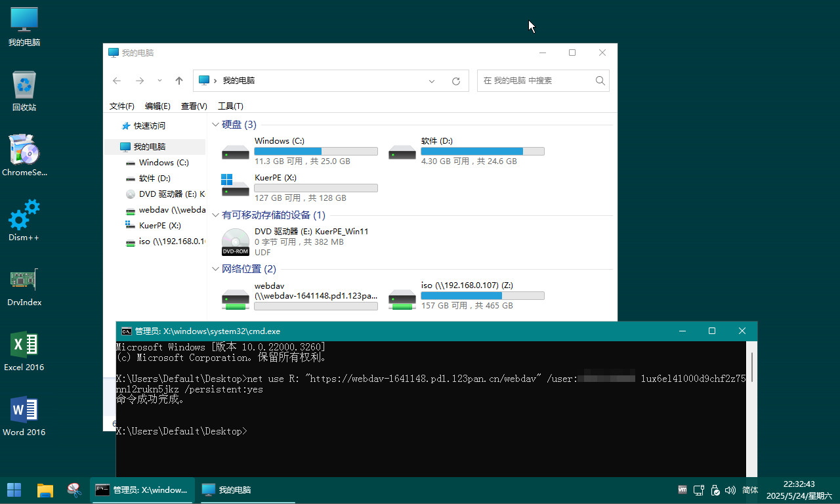Screen dimensions: 840x504
Task: Open the 回收站 recycle bin icon
Action: [24, 91]
